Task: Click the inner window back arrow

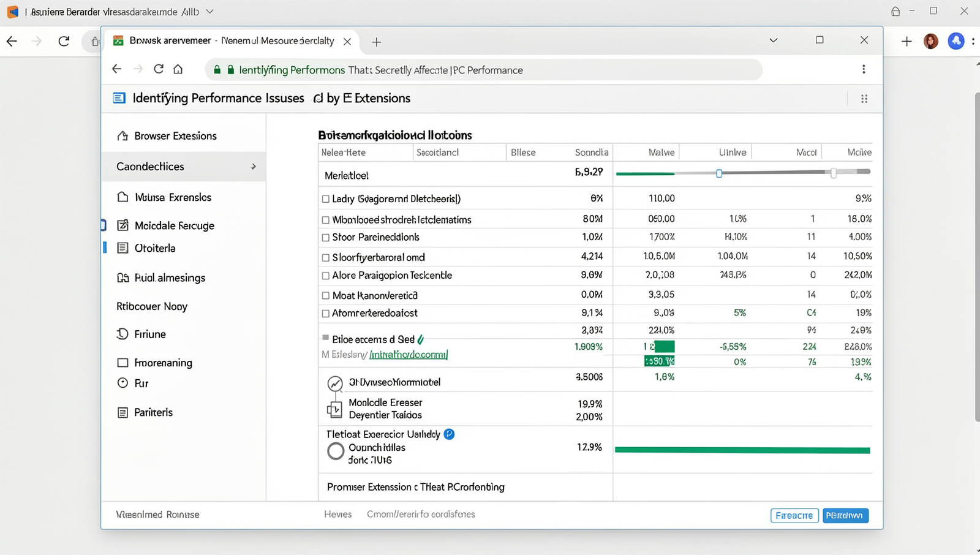Action: tap(116, 69)
